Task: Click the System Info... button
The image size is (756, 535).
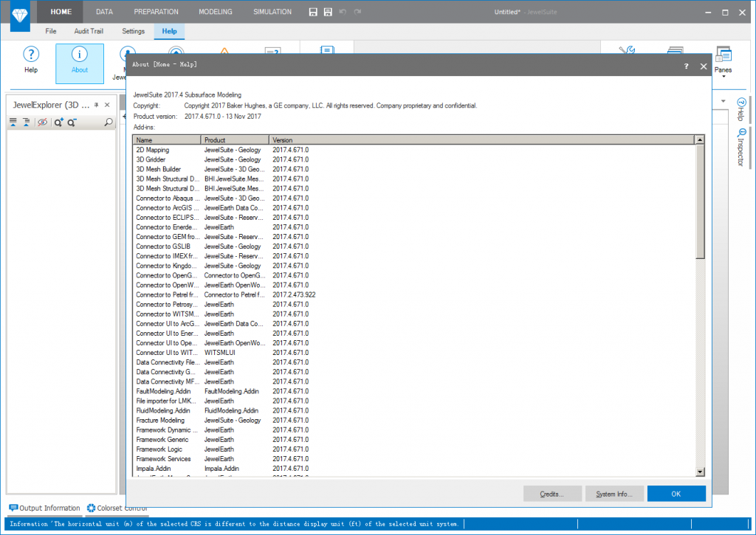Action: click(x=614, y=494)
